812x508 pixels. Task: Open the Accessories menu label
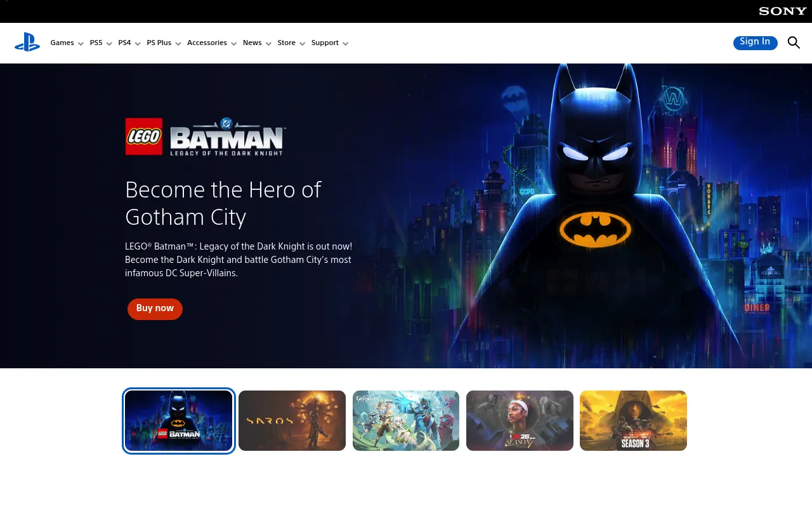(207, 43)
